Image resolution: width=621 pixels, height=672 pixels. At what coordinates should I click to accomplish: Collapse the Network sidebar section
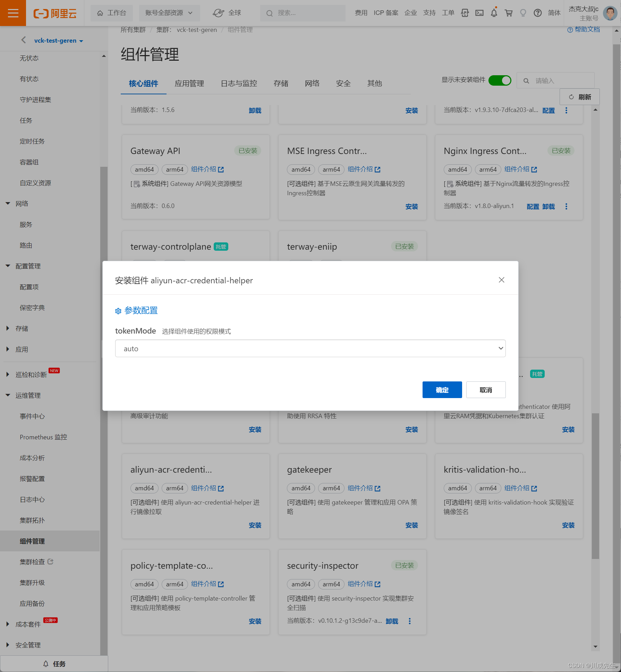(8, 204)
